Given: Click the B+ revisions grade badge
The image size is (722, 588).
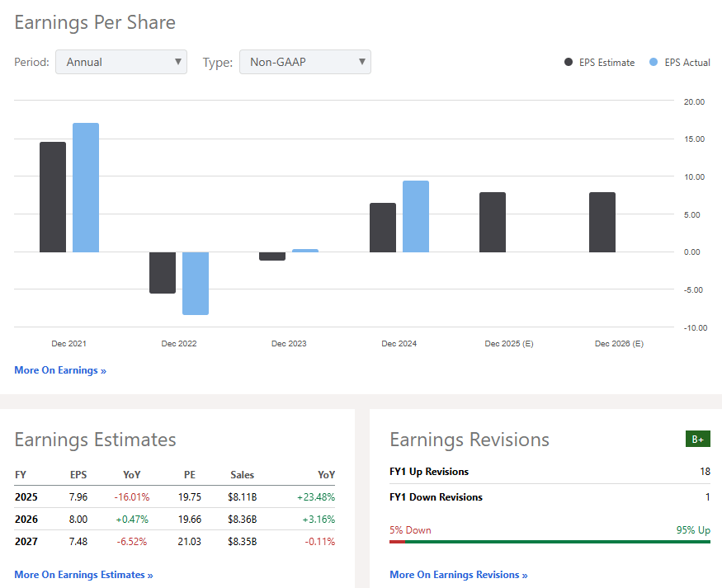Looking at the screenshot, I should [697, 439].
